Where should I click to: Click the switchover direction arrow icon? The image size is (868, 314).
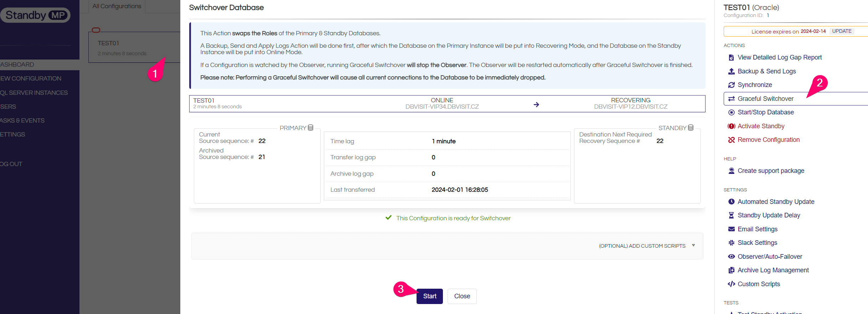coord(536,104)
